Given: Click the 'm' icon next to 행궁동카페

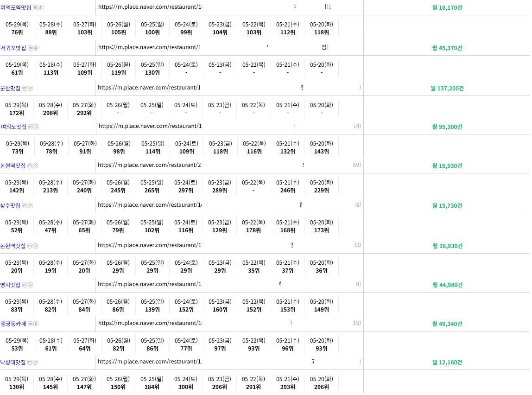Looking at the screenshot, I should [31, 324].
